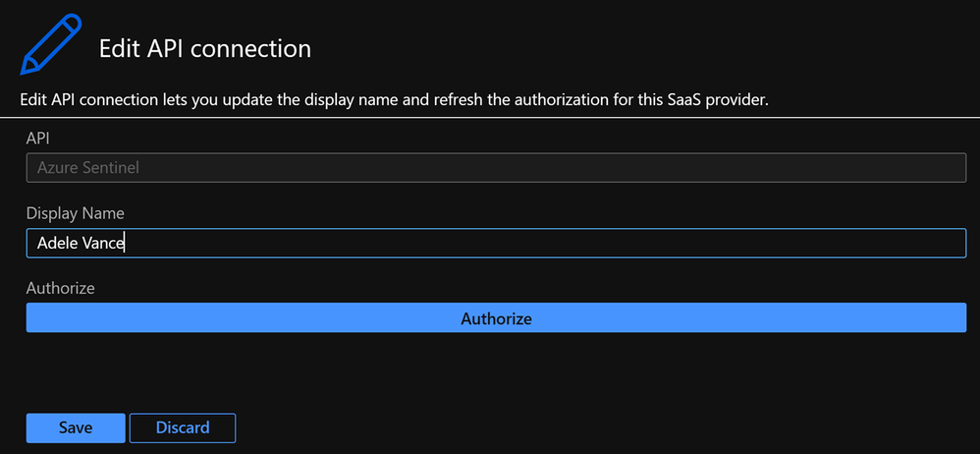The width and height of the screenshot is (980, 454).
Task: Click the "Display Name" field label
Action: click(75, 213)
